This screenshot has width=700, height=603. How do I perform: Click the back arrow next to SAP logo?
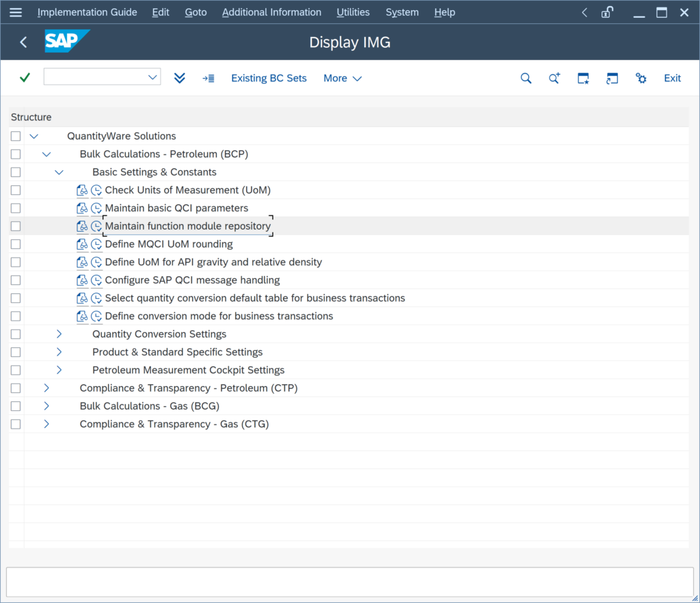point(24,42)
